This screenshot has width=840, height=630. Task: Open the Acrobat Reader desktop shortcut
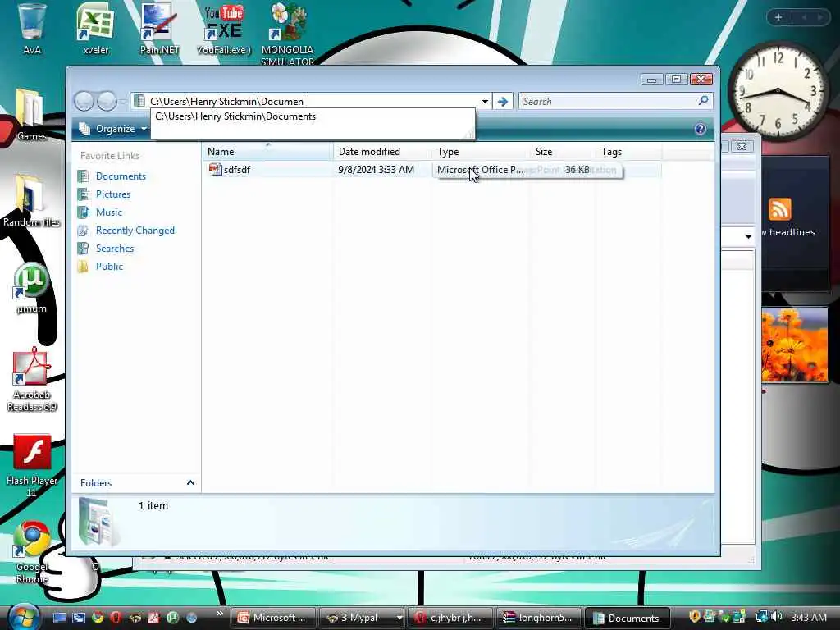(32, 379)
